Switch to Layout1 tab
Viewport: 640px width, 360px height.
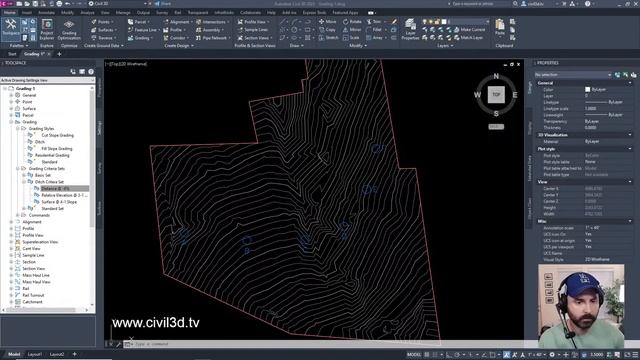click(35, 354)
